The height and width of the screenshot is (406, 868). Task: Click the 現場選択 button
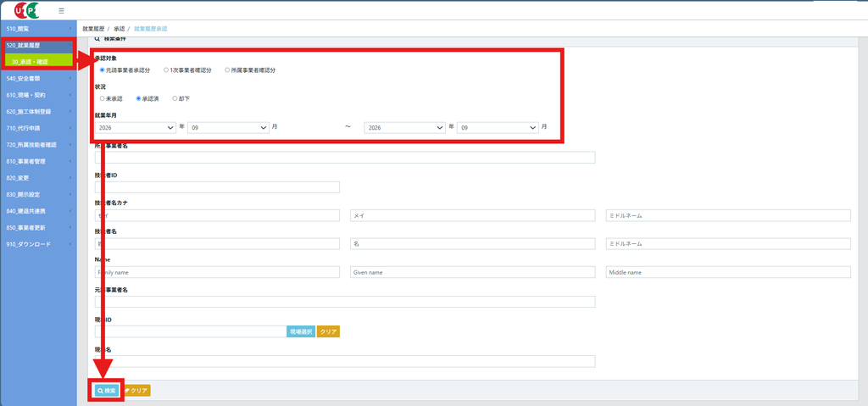pyautogui.click(x=301, y=331)
